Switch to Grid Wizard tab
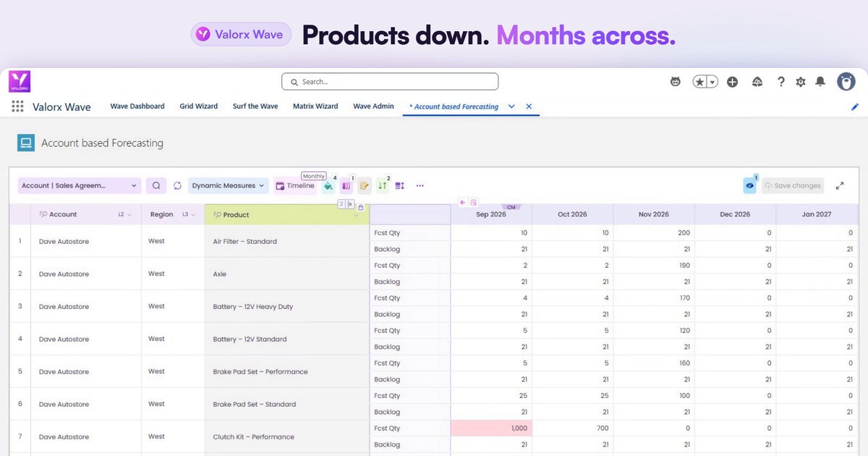Viewport: 868px width, 456px height. pos(199,106)
